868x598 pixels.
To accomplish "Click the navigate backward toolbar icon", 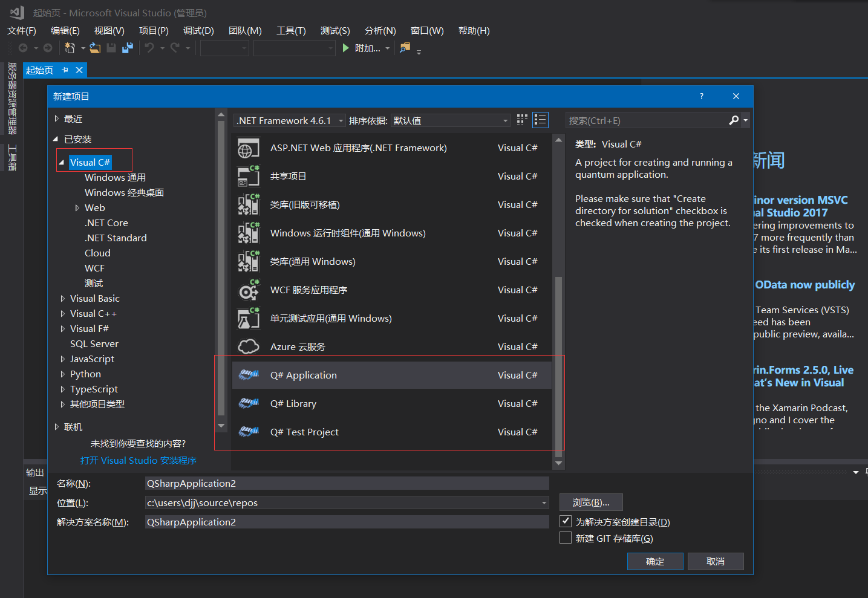I will tap(23, 48).
